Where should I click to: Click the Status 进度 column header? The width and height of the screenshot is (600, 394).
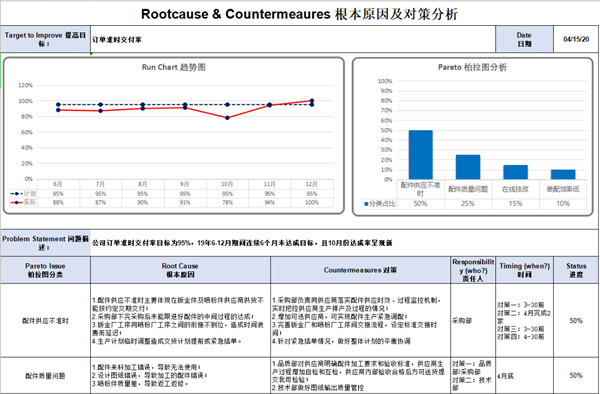576,270
